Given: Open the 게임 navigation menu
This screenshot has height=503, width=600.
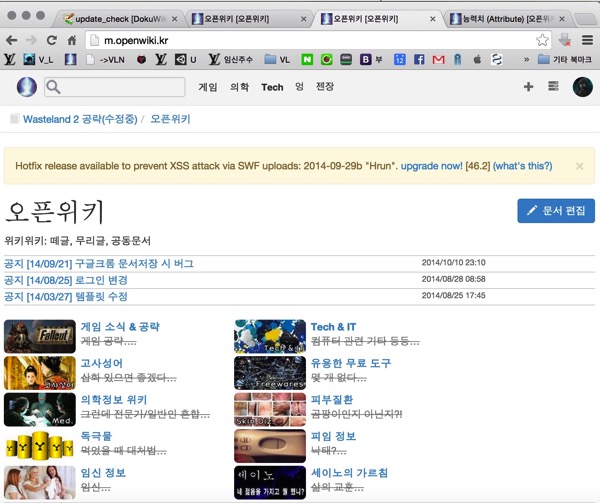Looking at the screenshot, I should coord(207,87).
